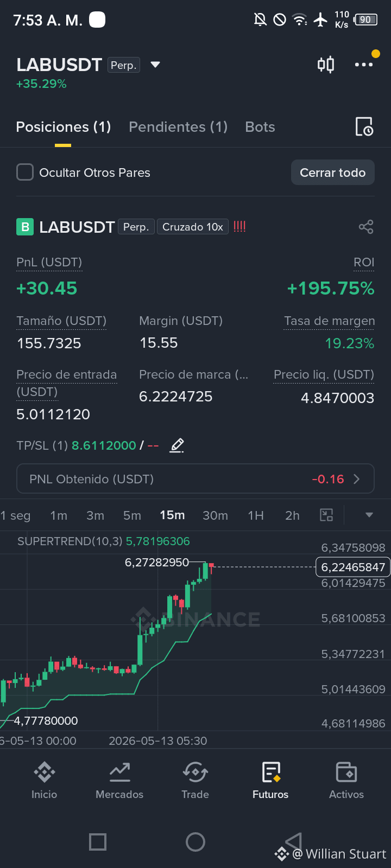
Task: Open the candlestick chart icon
Action: pos(326,65)
